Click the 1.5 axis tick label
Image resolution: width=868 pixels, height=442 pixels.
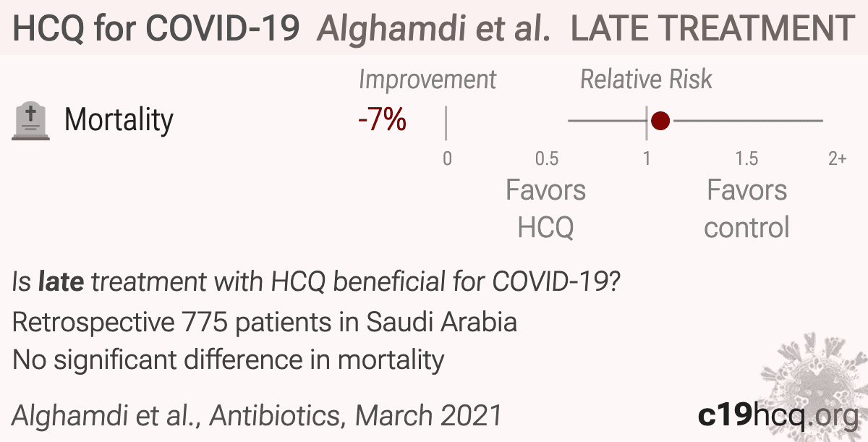[746, 158]
